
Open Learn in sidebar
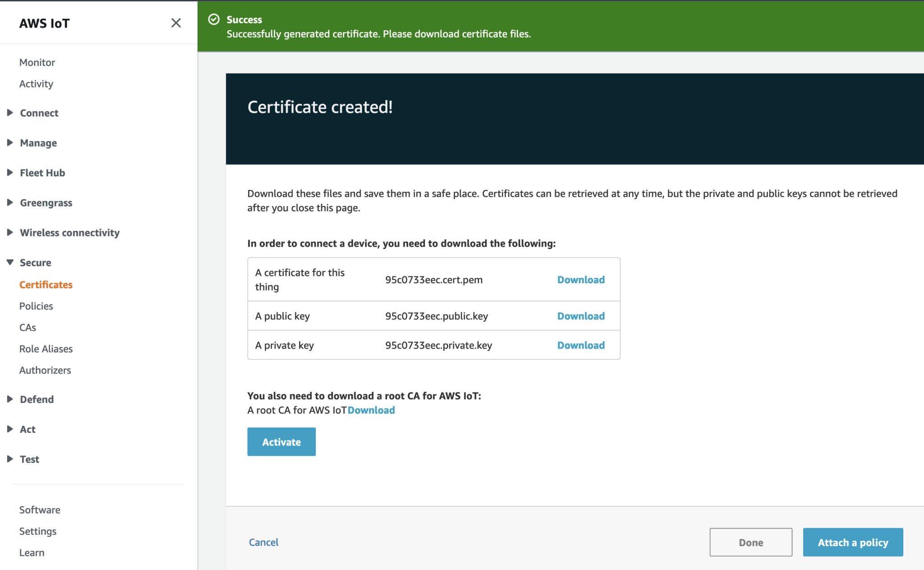pyautogui.click(x=32, y=553)
